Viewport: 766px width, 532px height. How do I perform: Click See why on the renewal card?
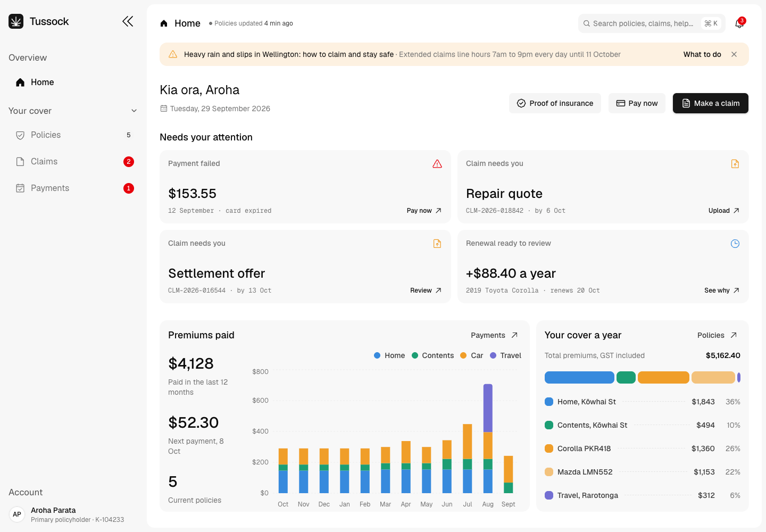pos(722,290)
